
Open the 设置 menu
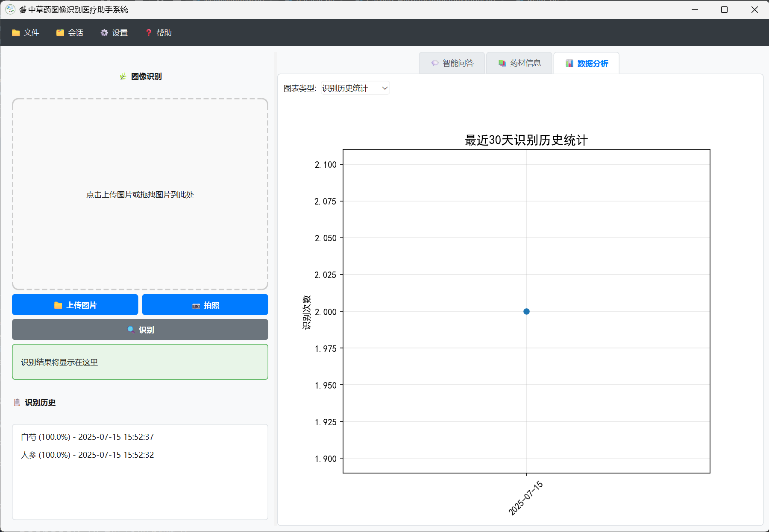click(x=114, y=33)
